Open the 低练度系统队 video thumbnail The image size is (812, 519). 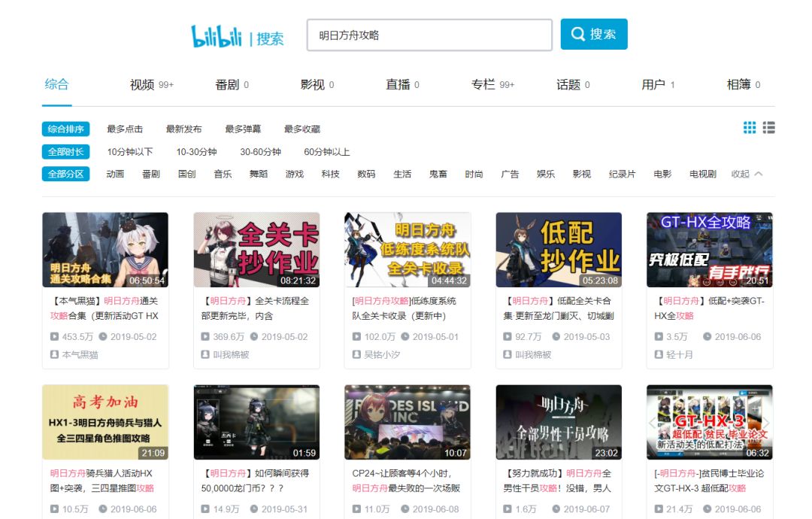click(408, 250)
